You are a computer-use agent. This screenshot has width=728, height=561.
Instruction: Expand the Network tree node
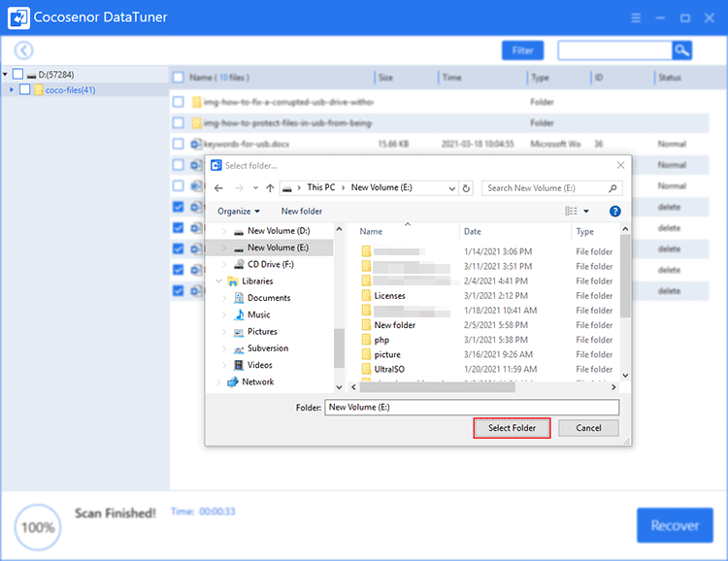[218, 381]
